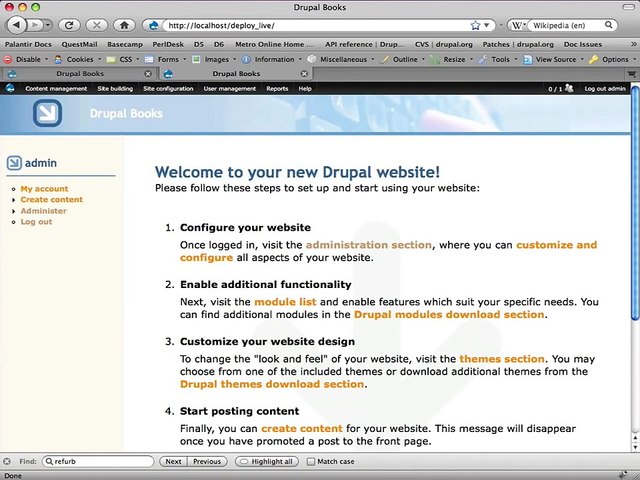Click Drupal icon in admin menu bar
Screen dimensions: 640x480
[x=10, y=88]
